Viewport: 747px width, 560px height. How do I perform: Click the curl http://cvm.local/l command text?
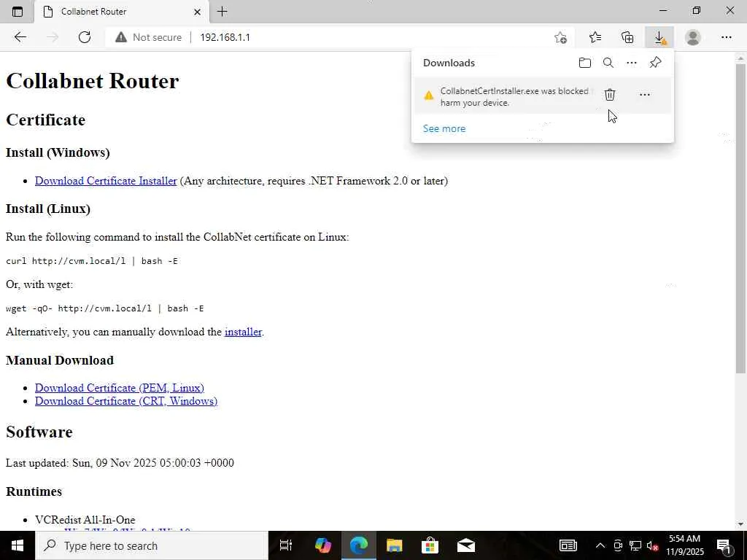click(91, 261)
